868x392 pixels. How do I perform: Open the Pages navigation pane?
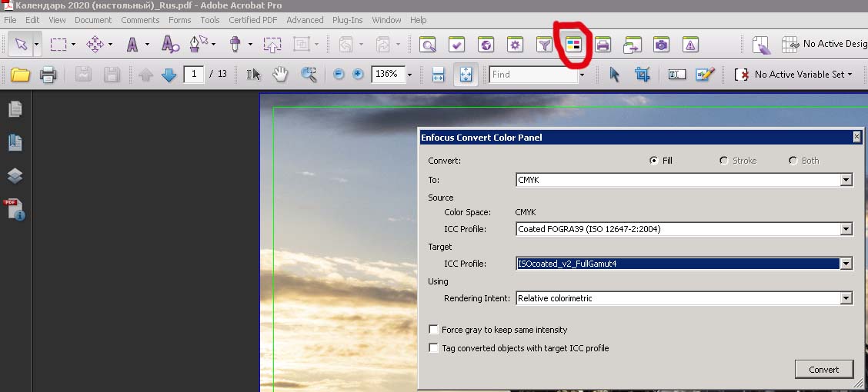tap(15, 109)
